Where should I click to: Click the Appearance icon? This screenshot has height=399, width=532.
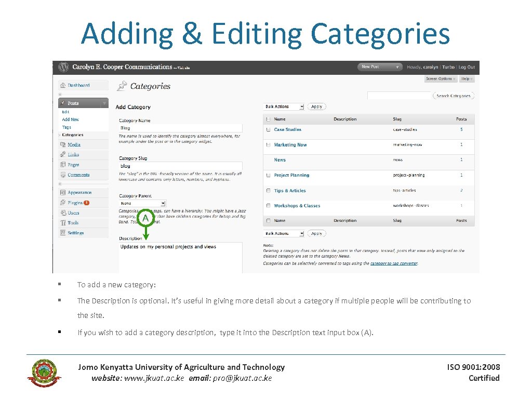tap(62, 192)
